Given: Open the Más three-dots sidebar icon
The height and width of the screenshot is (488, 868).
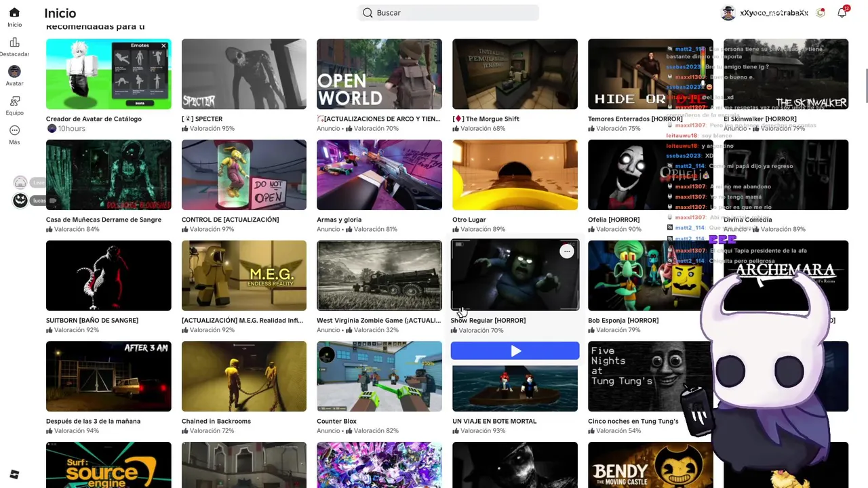Looking at the screenshot, I should [x=14, y=130].
